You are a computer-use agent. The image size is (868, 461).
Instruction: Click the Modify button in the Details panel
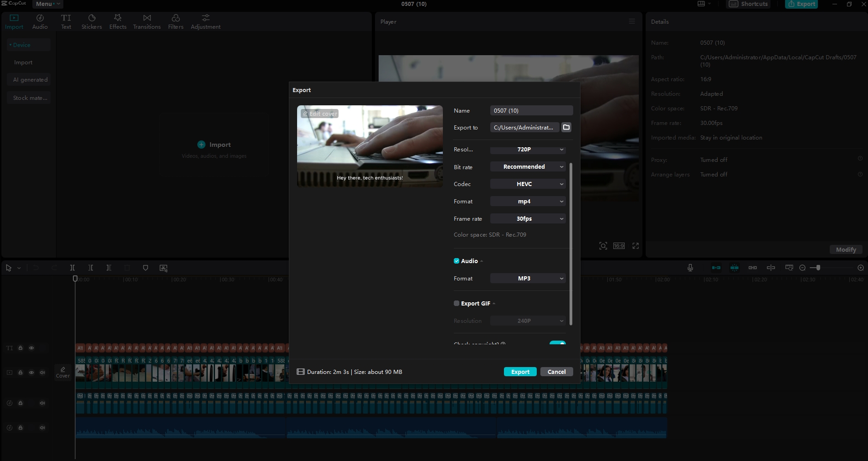click(846, 249)
